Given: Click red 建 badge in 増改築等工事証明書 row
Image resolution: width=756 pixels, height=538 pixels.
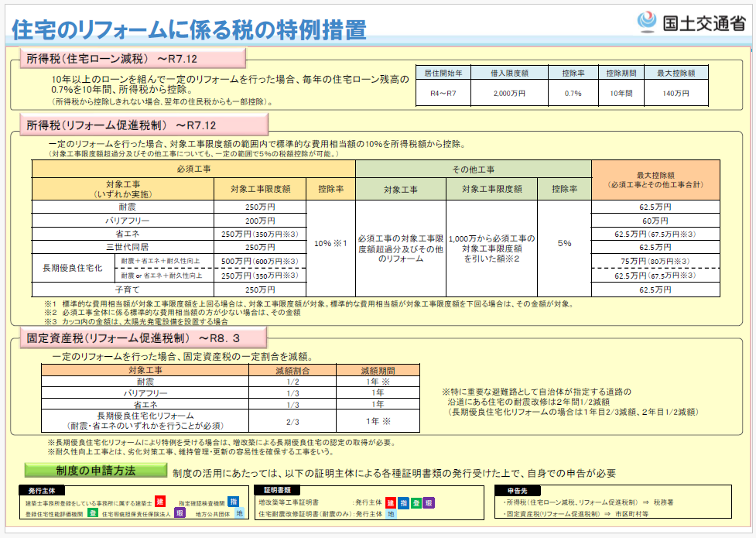Looking at the screenshot, I should point(391,502).
